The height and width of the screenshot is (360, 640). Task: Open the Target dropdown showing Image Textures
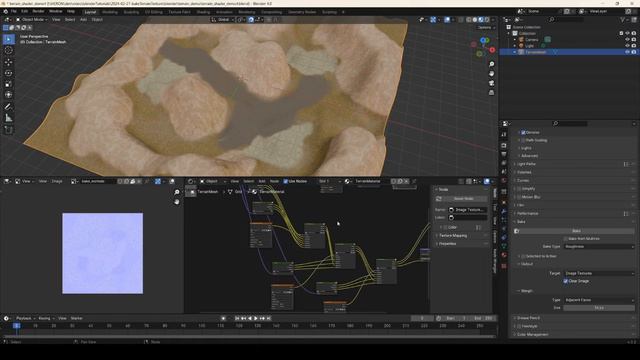599,273
